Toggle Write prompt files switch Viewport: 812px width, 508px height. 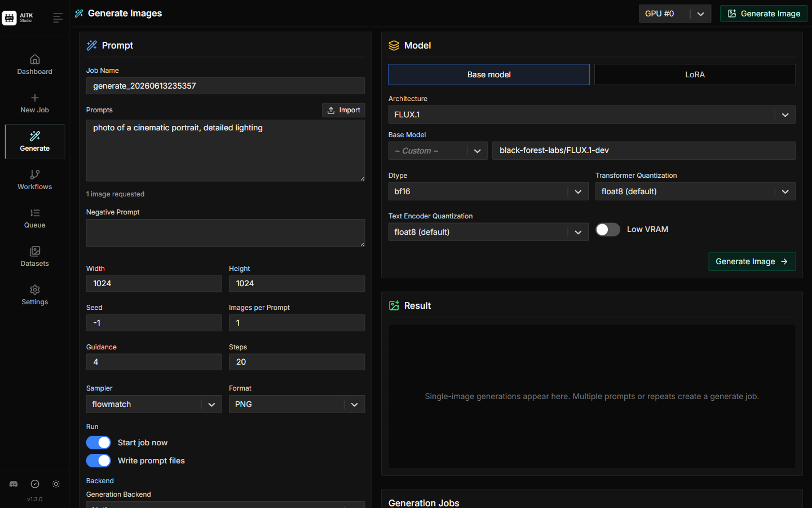pyautogui.click(x=99, y=461)
